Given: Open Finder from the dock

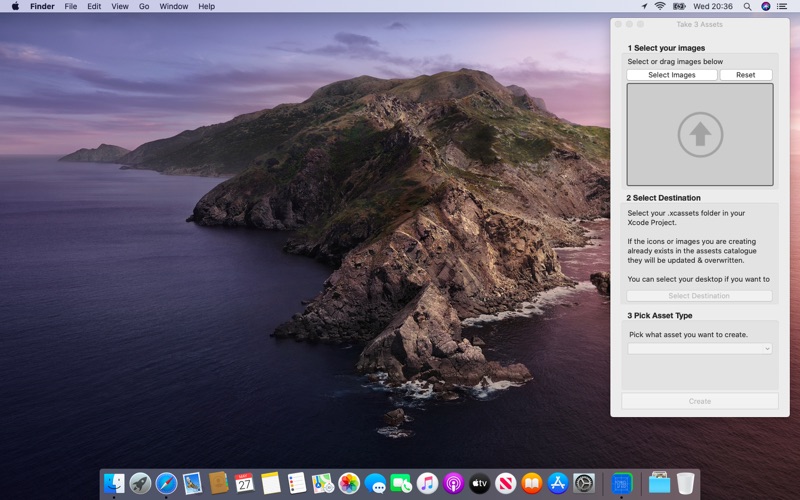Looking at the screenshot, I should click(114, 483).
